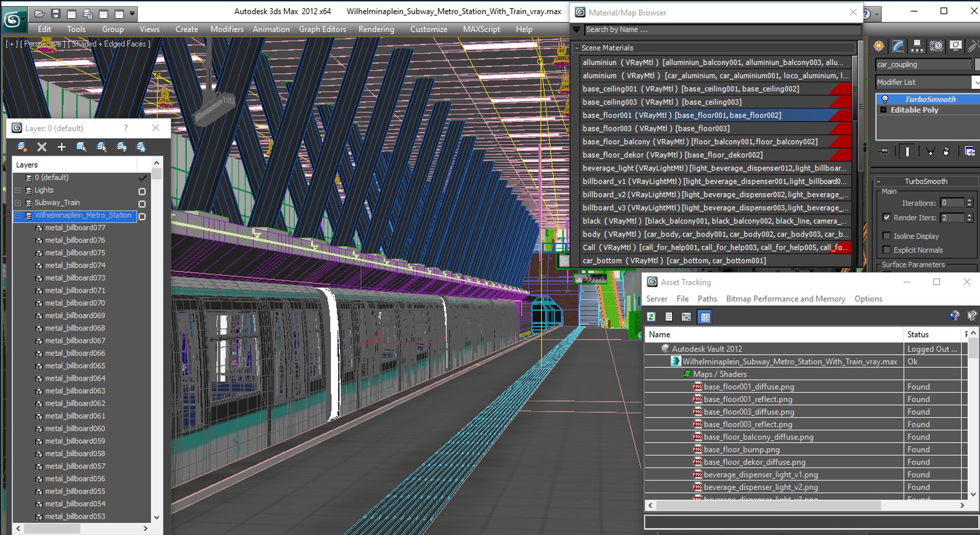Click Status Log icon in Asset Tracking
This screenshot has width=980, height=535.
pyautogui.click(x=669, y=317)
